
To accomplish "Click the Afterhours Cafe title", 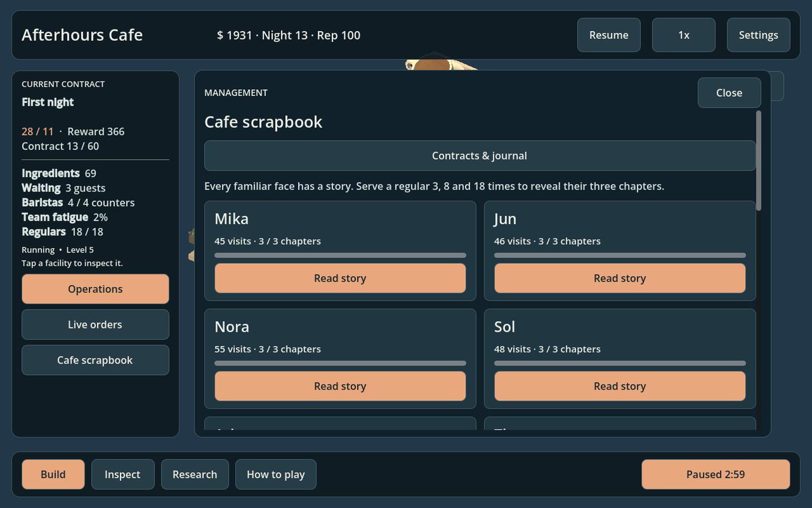I will coord(82,35).
